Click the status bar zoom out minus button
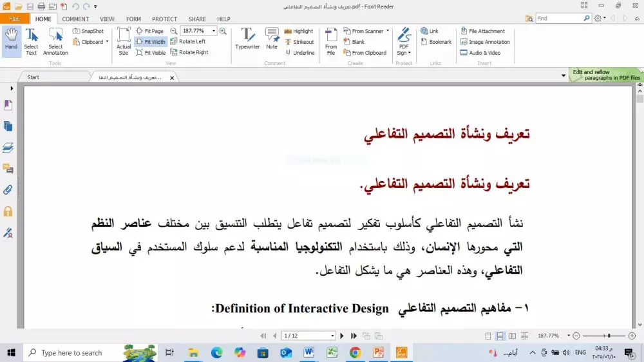This screenshot has height=362, width=644. [x=576, y=336]
